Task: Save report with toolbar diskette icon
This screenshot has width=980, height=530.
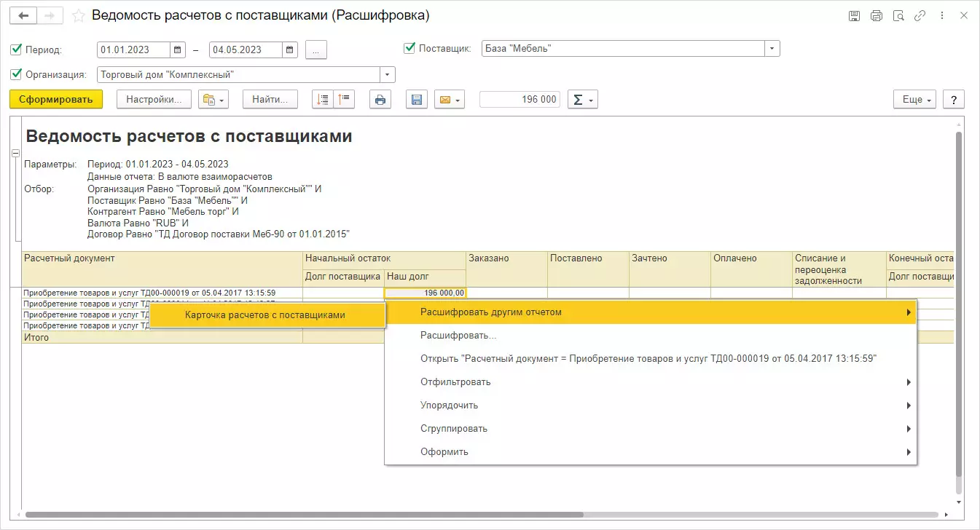Action: 417,100
